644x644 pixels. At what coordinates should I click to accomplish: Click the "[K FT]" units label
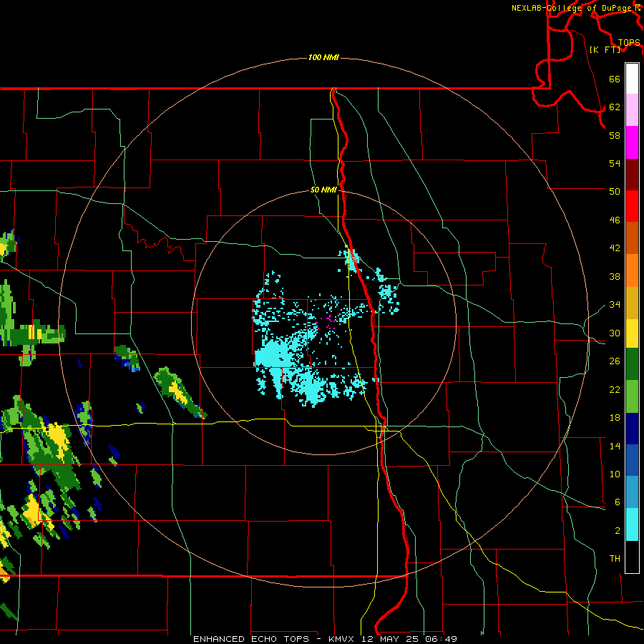[x=605, y=49]
